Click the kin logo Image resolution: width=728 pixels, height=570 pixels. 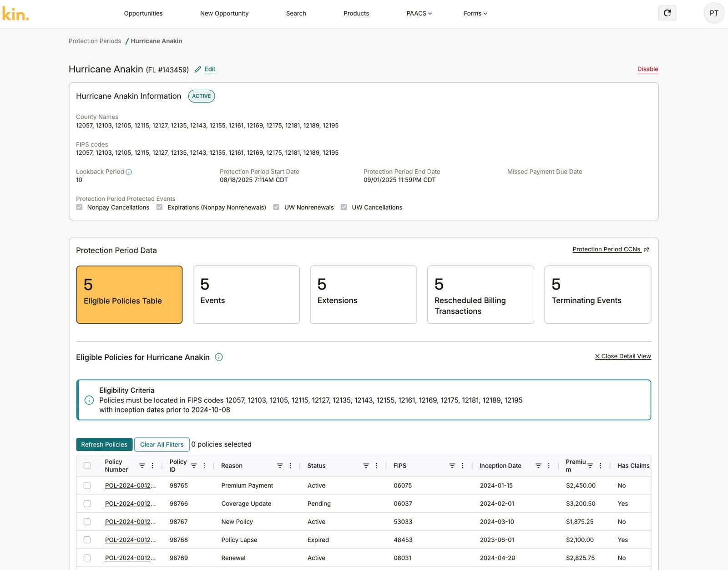coord(15,14)
